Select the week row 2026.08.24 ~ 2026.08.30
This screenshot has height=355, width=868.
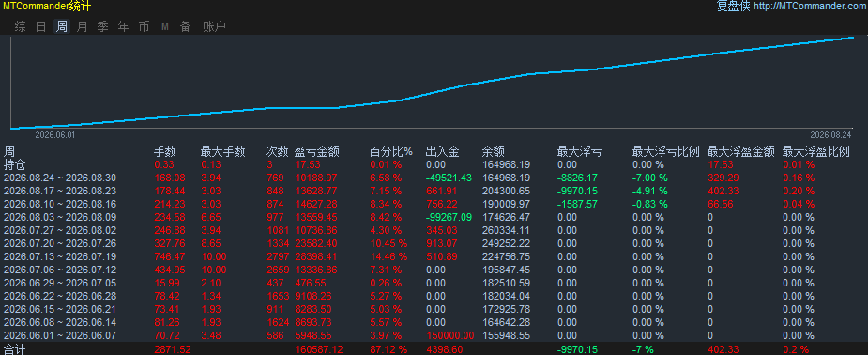(434, 177)
